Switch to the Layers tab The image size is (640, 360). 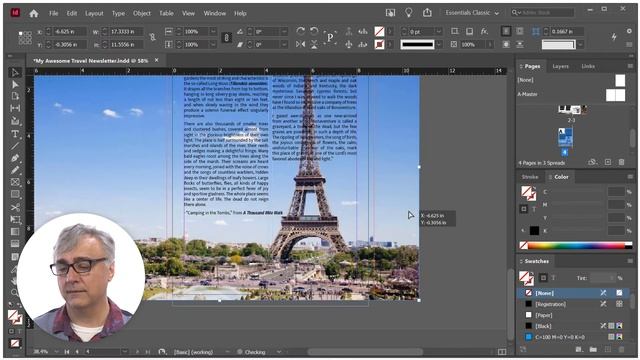click(x=560, y=66)
